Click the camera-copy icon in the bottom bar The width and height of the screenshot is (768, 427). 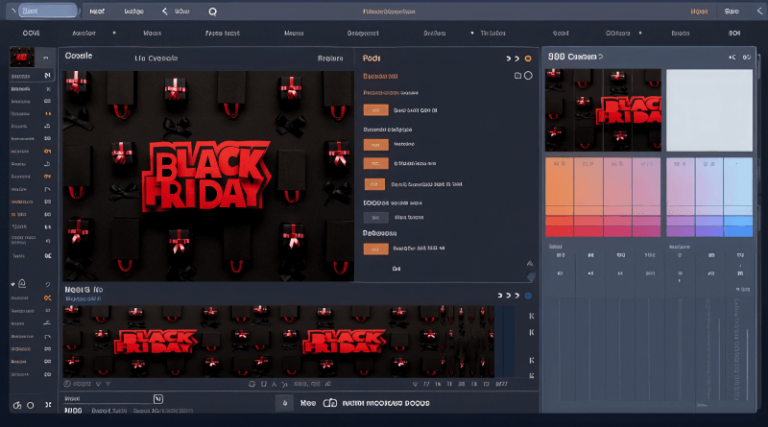(x=330, y=403)
